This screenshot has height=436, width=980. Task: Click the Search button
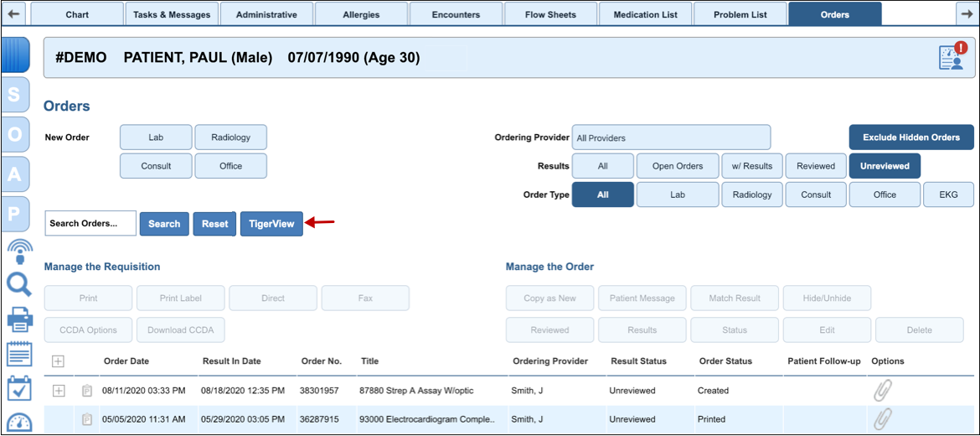[x=164, y=223]
